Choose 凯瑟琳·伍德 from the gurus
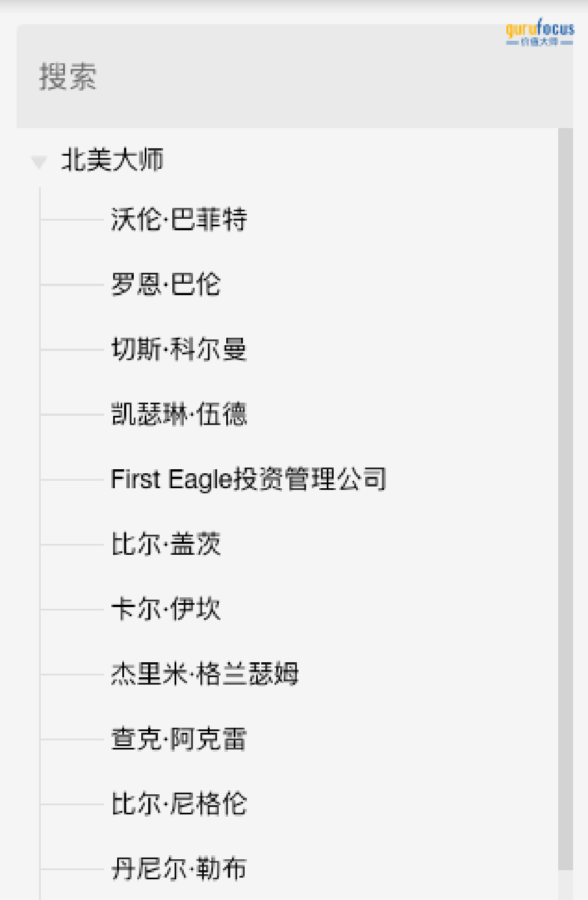Image resolution: width=588 pixels, height=900 pixels. click(179, 414)
